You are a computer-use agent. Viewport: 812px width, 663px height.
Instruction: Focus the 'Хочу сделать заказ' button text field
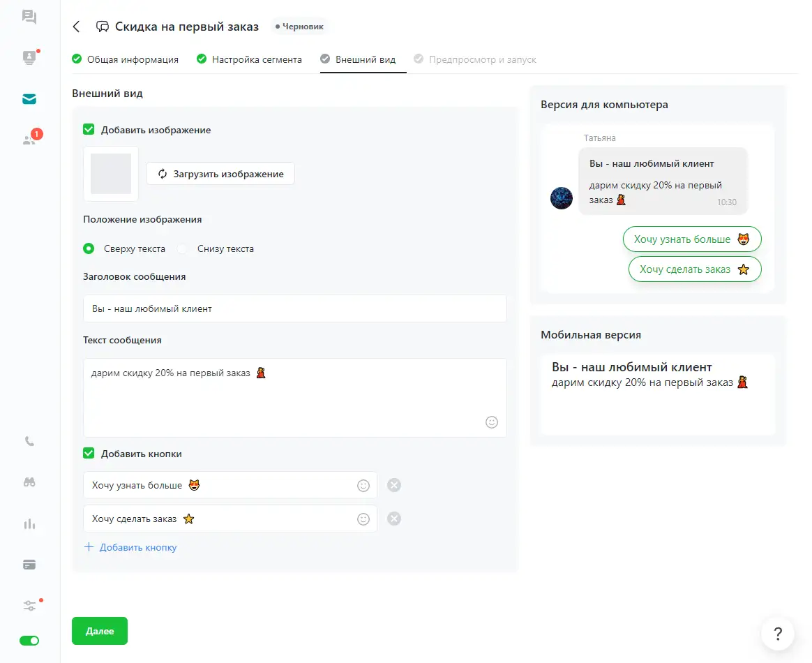pyautogui.click(x=230, y=519)
